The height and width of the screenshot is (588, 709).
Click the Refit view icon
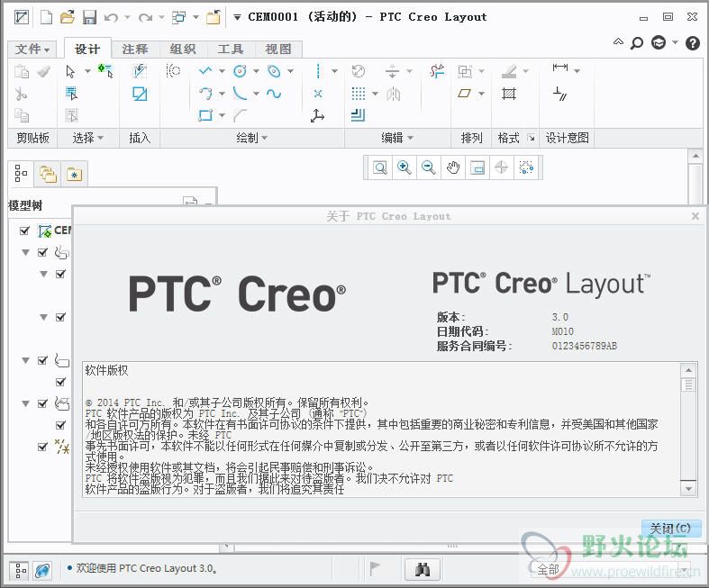[x=380, y=167]
